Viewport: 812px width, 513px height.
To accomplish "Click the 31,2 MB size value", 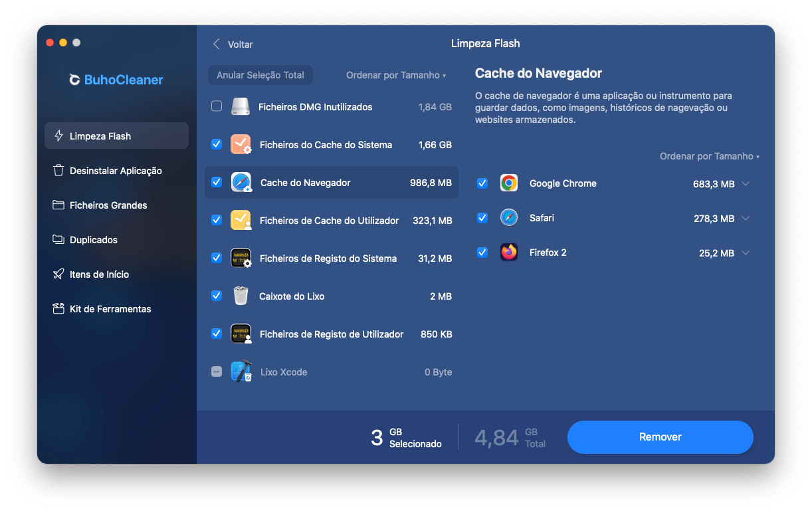I will 435,258.
